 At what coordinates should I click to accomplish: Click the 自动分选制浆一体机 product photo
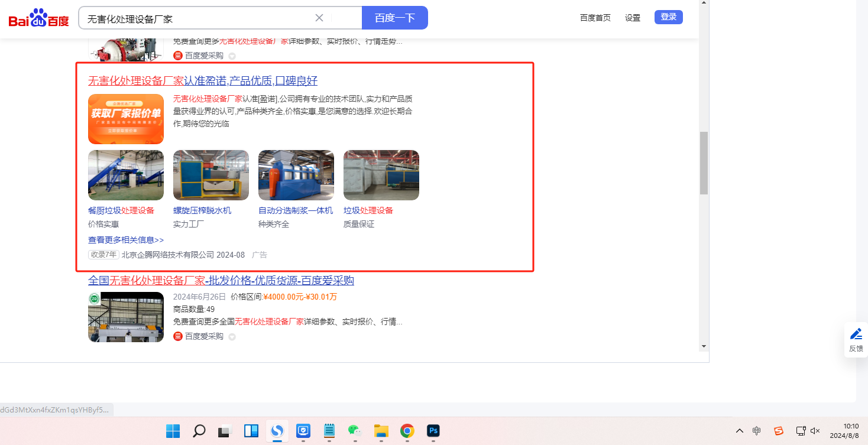(296, 175)
